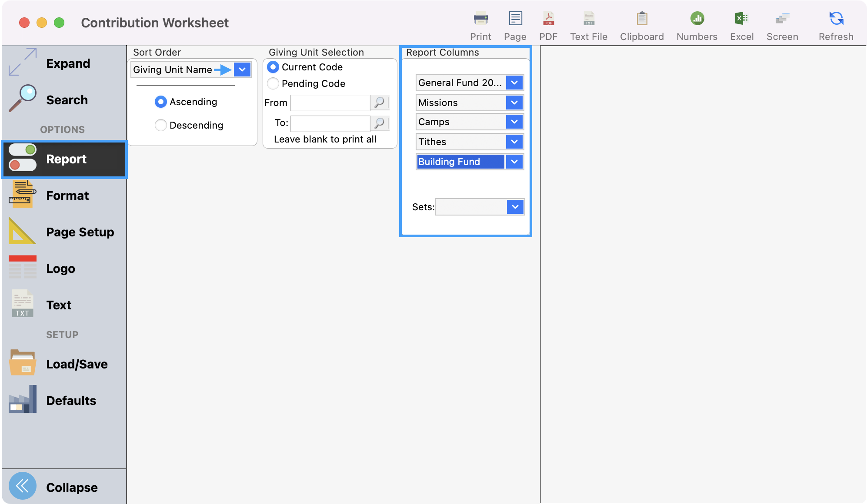867x504 pixels.
Task: Open the Load/Save setup section
Action: [x=77, y=364]
